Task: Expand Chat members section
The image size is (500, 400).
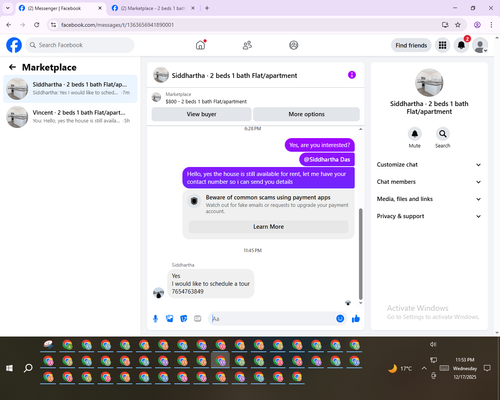Action: point(429,182)
